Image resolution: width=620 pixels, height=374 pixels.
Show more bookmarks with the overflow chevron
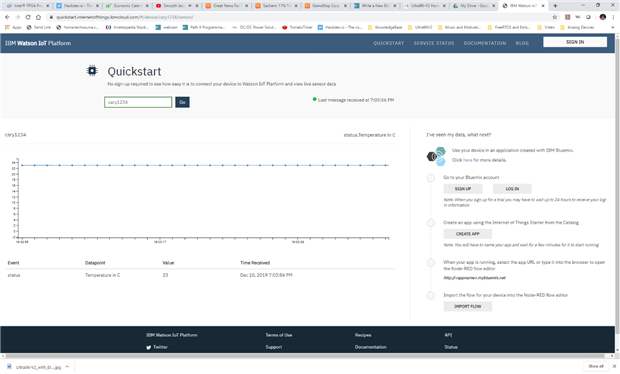click(613, 27)
